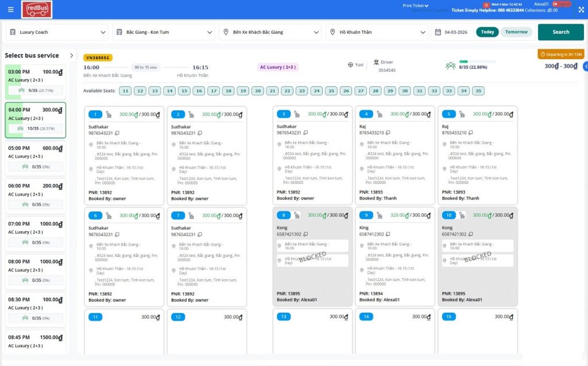Copy phone number on seat 1 card
Screen dimensions: 588x366
point(117,133)
